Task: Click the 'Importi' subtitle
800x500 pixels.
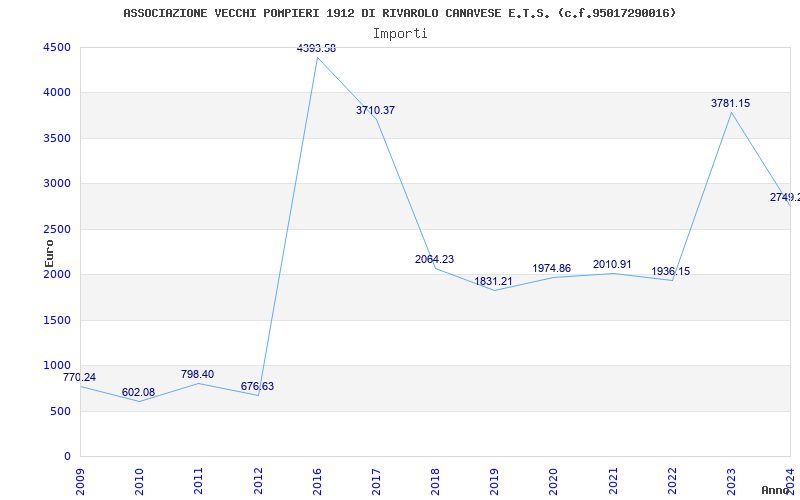Action: (x=400, y=34)
